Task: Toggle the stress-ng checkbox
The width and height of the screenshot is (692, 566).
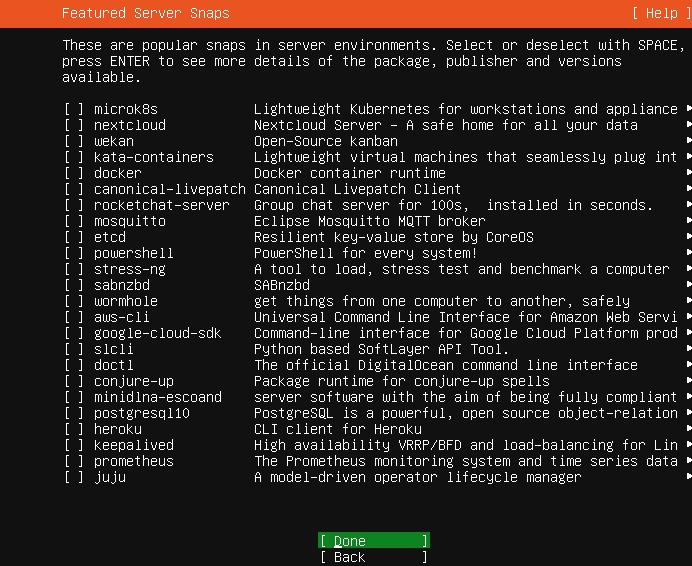Action: pyautogui.click(x=74, y=269)
